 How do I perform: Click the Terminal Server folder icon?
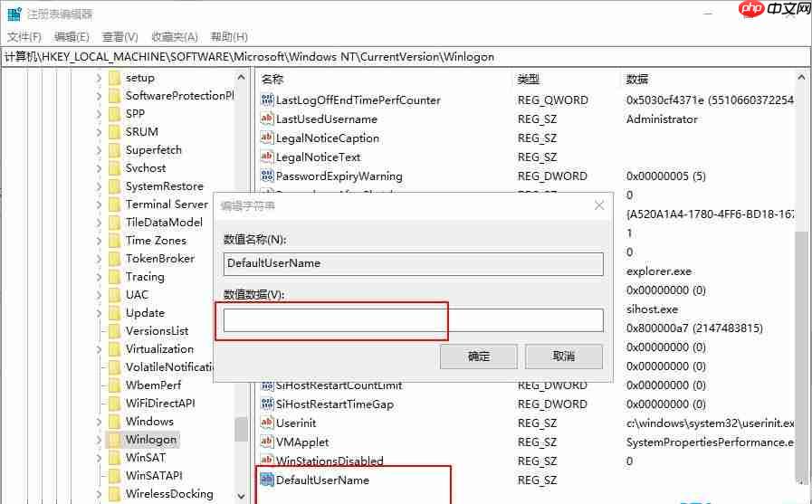tap(114, 204)
